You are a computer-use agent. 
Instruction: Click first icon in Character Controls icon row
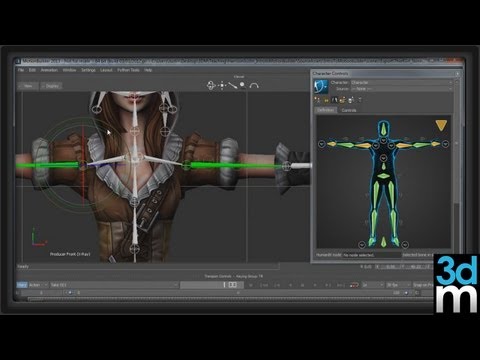pyautogui.click(x=317, y=100)
